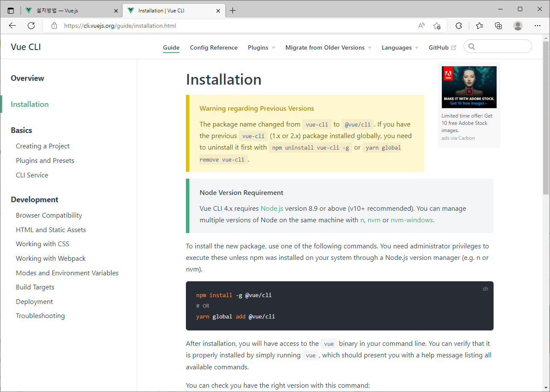The height and width of the screenshot is (392, 550).
Task: Close the 설치방법 — Vue.js tab
Action: 116,11
